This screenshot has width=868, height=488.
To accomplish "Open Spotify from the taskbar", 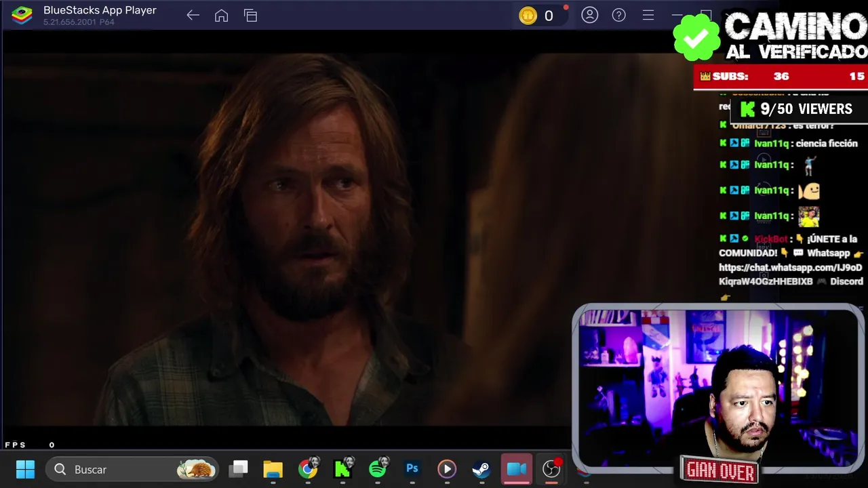I will tap(378, 468).
